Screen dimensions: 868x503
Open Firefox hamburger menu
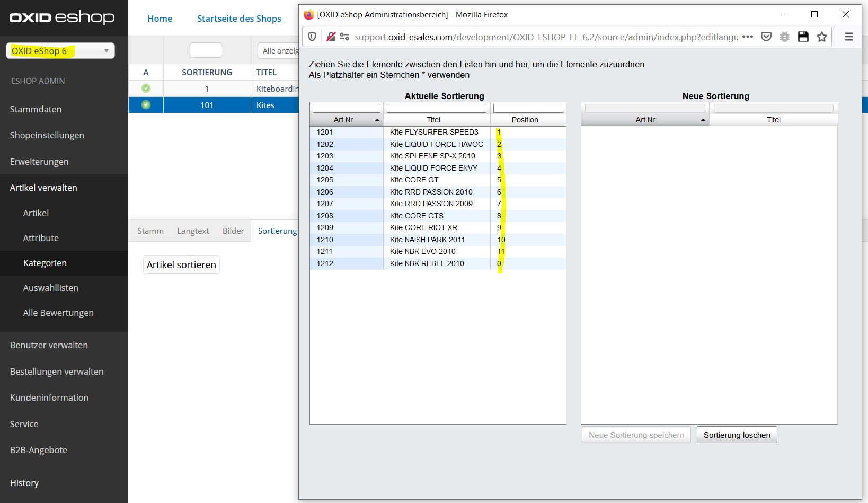[849, 37]
